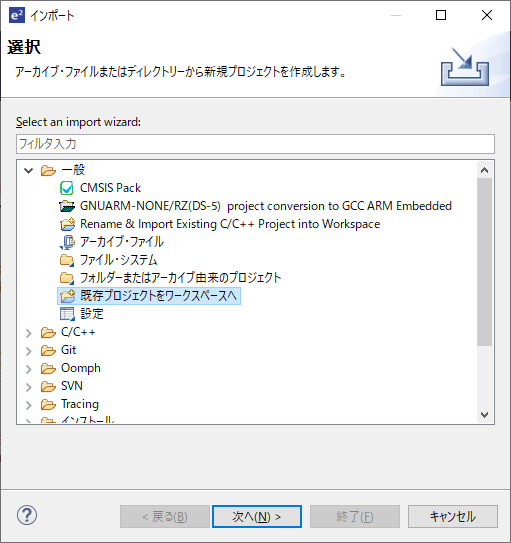Click the GNUARM-NONE/RZ conversion folder icon
The height and width of the screenshot is (543, 511).
click(x=66, y=206)
